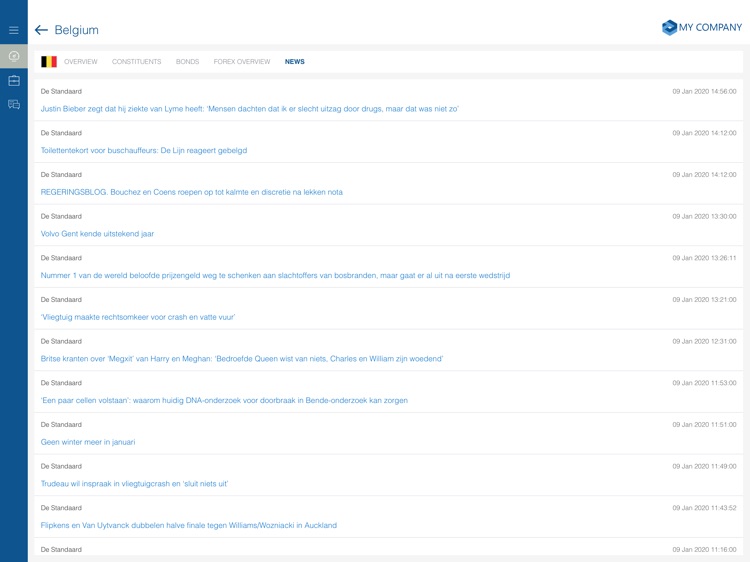The height and width of the screenshot is (562, 750).
Task: Click the 09 Jan 2020 13:30:00 timestamp
Action: click(x=704, y=216)
